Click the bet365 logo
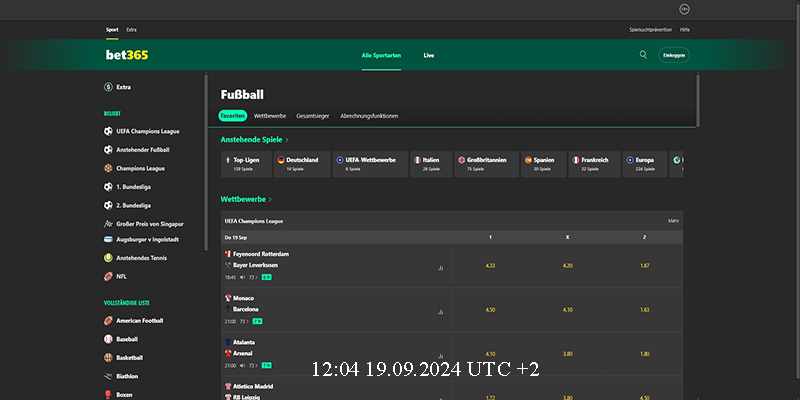 pos(127,55)
